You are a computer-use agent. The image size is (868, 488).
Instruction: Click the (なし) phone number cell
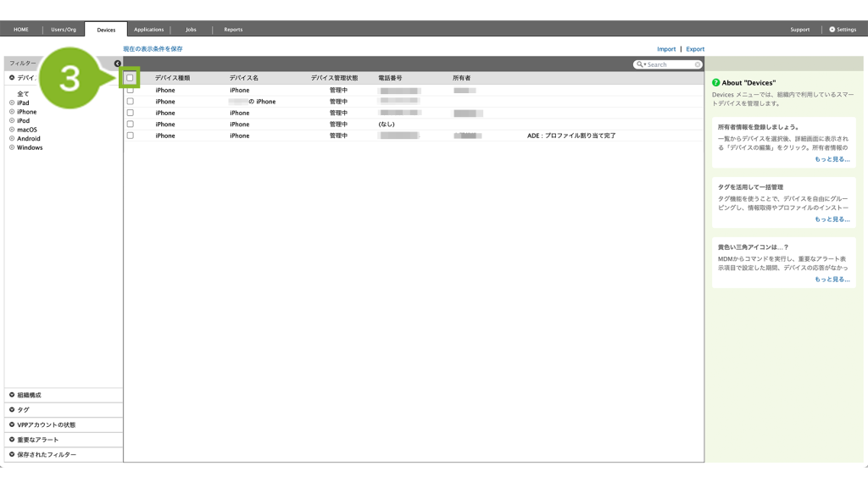pos(387,125)
